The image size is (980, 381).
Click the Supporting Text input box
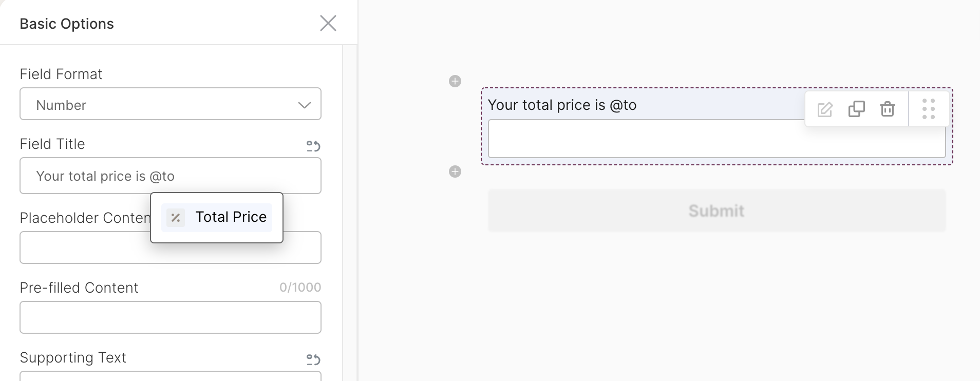[171, 376]
